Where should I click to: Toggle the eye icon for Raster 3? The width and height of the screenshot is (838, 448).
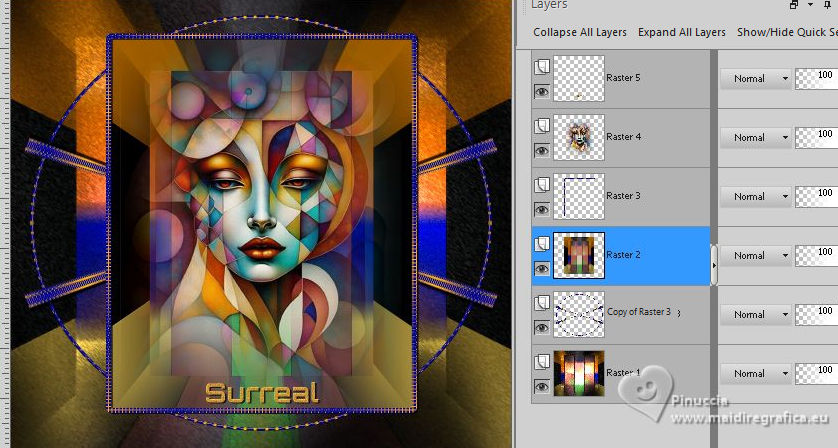541,210
